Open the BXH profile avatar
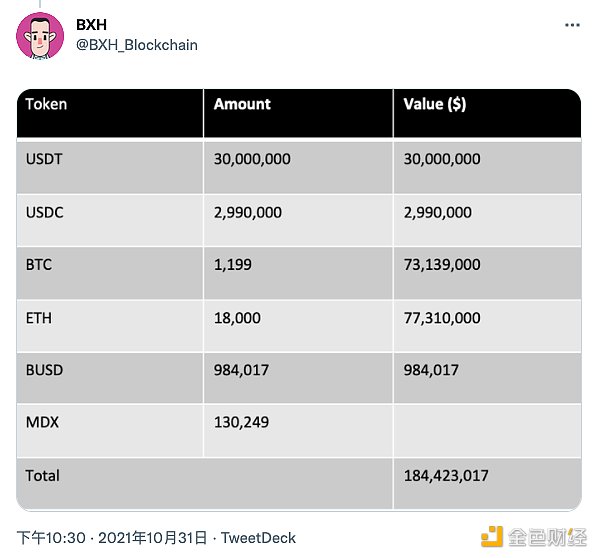The width and height of the screenshot is (598, 558). (40, 36)
